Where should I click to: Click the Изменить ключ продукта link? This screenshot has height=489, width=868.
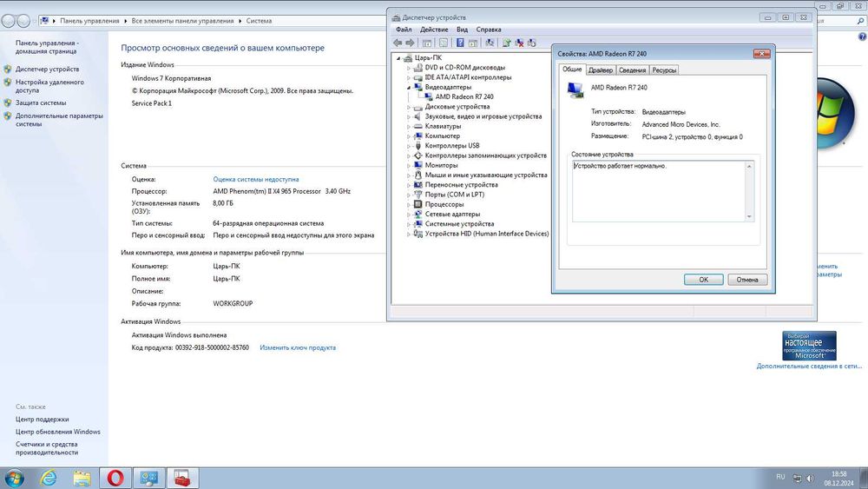[298, 347]
